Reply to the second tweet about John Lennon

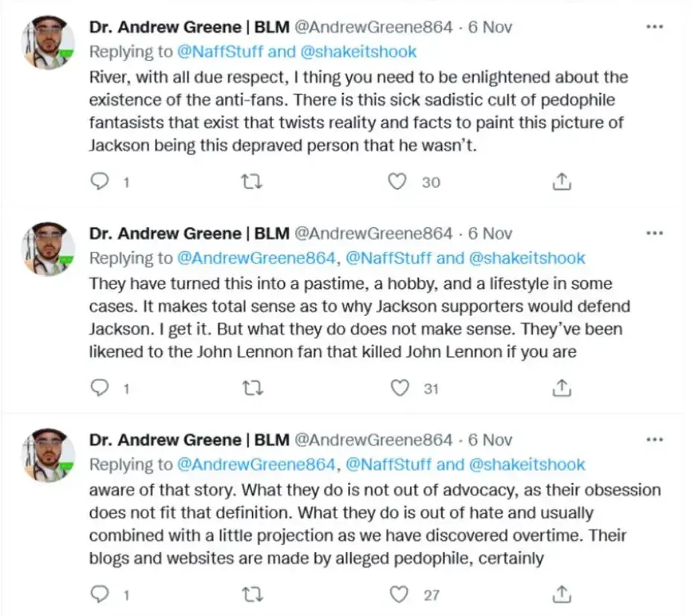click(x=100, y=387)
